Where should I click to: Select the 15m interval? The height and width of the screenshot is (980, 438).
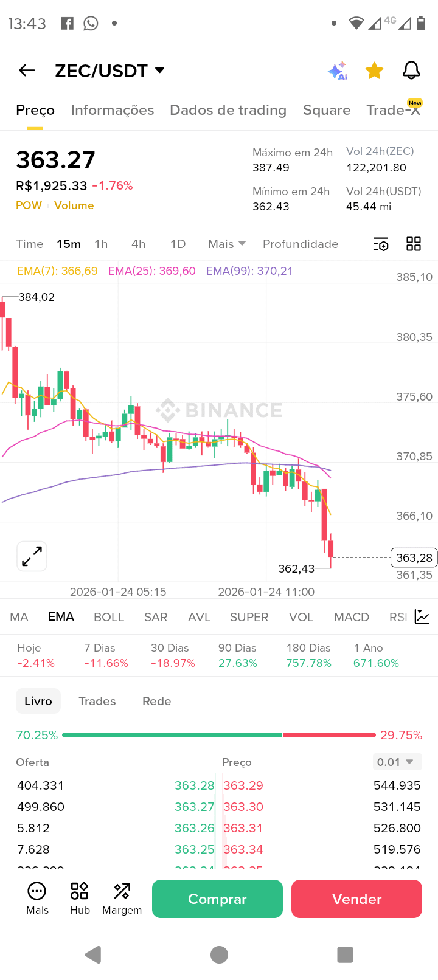tap(69, 244)
